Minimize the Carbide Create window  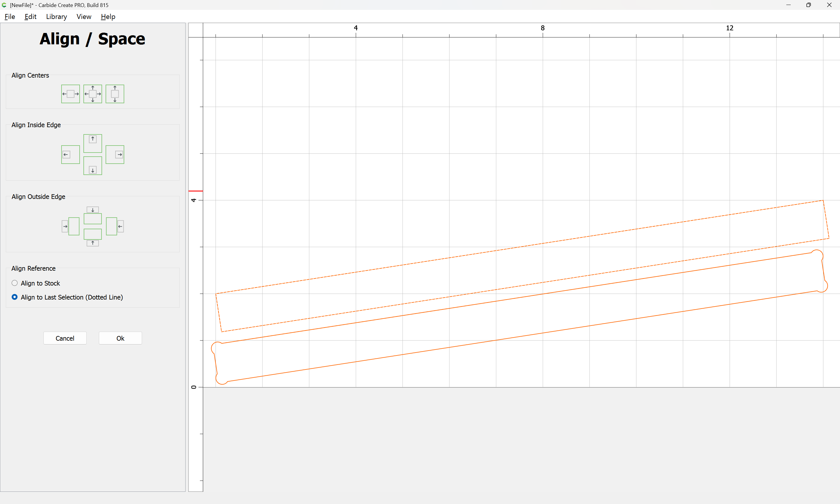pos(788,5)
